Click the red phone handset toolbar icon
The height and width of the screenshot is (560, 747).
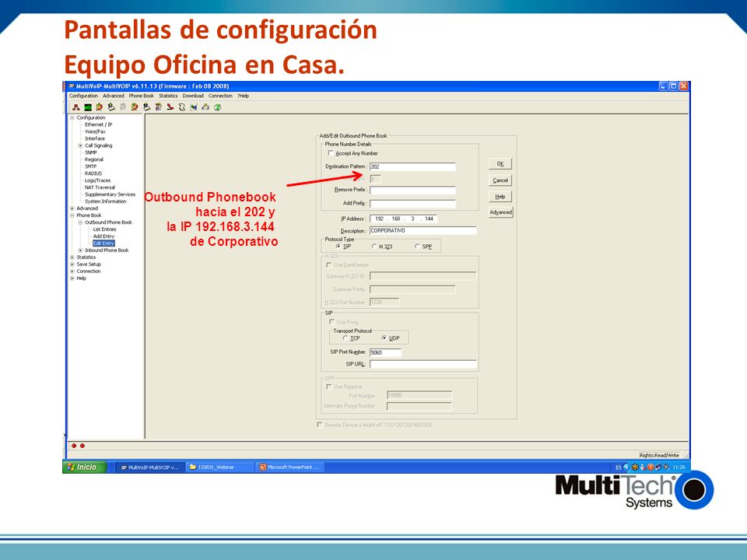tap(170, 107)
